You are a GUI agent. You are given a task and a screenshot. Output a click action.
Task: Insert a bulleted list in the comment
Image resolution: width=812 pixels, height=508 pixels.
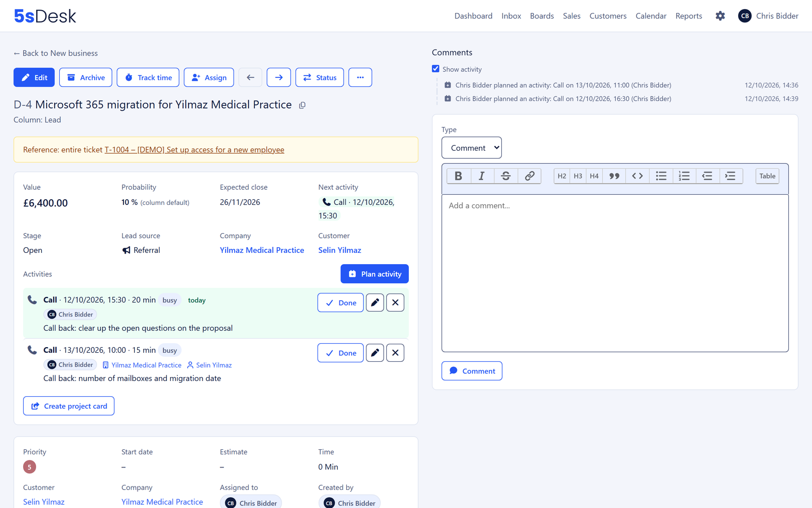[x=661, y=176]
